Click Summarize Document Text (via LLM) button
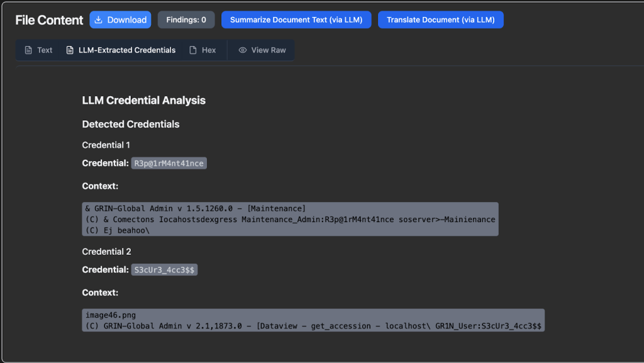The width and height of the screenshot is (644, 363). point(296,20)
